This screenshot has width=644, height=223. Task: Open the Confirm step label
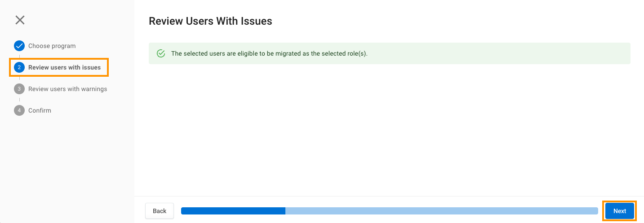coord(40,110)
